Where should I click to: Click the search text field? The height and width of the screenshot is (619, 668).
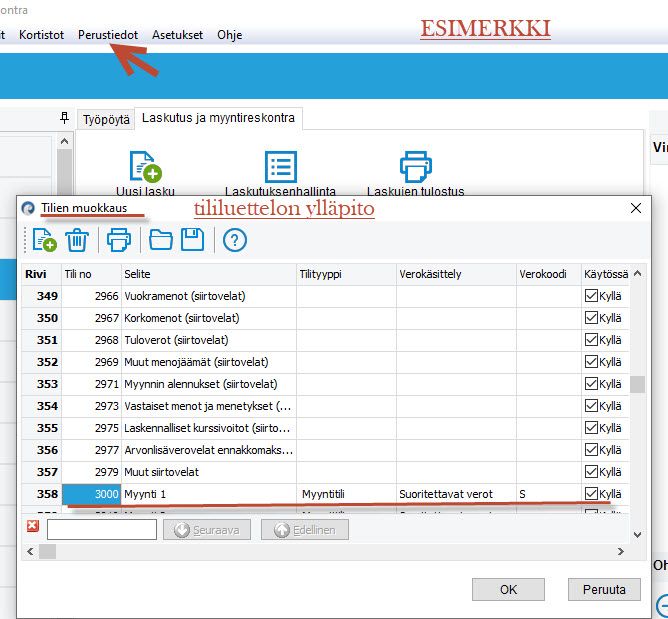pos(102,530)
